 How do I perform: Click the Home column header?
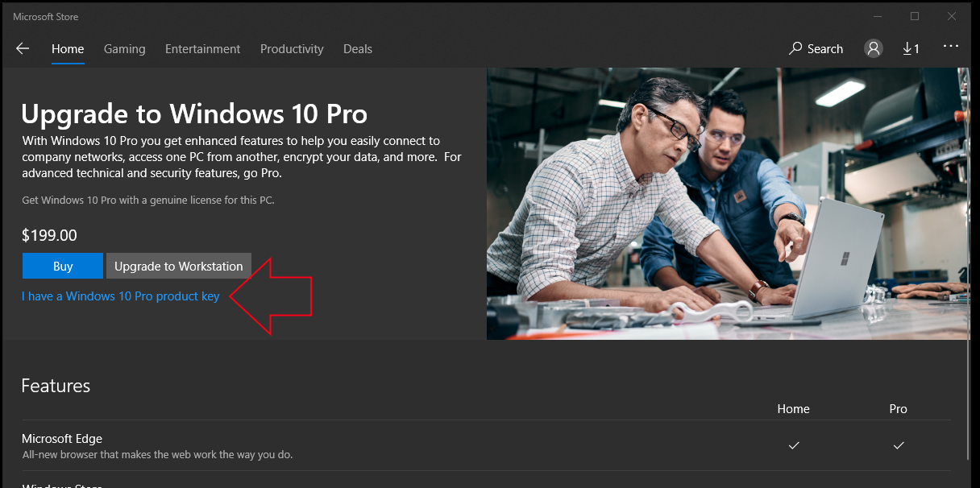[793, 409]
